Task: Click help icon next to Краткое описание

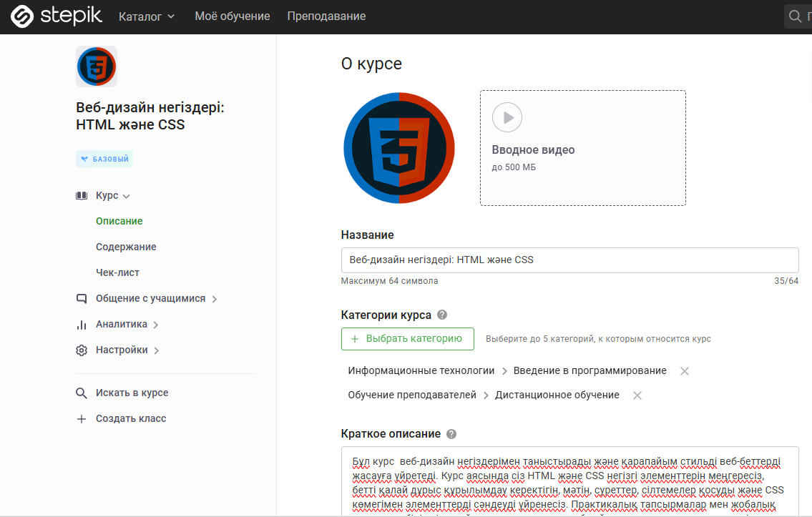Action: coord(451,434)
